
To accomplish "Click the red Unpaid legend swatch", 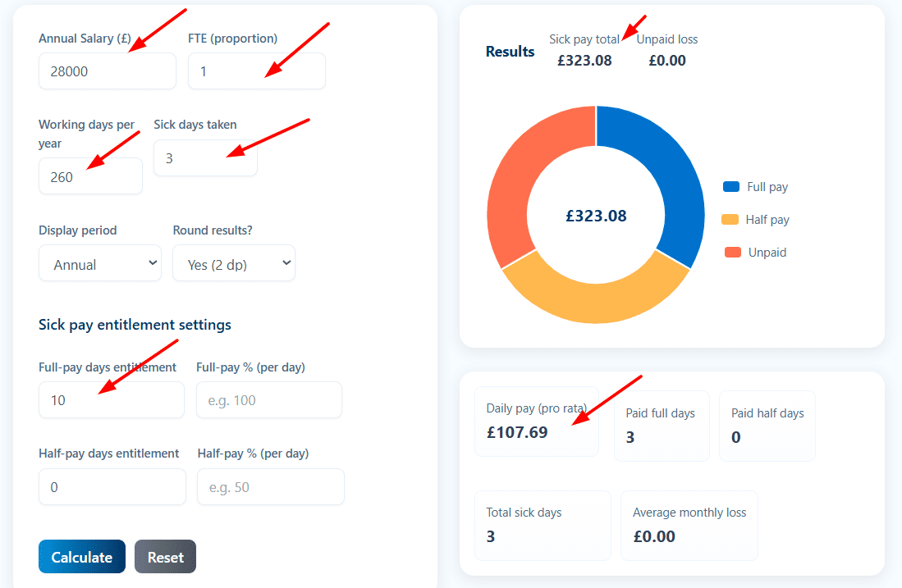I will 732,253.
